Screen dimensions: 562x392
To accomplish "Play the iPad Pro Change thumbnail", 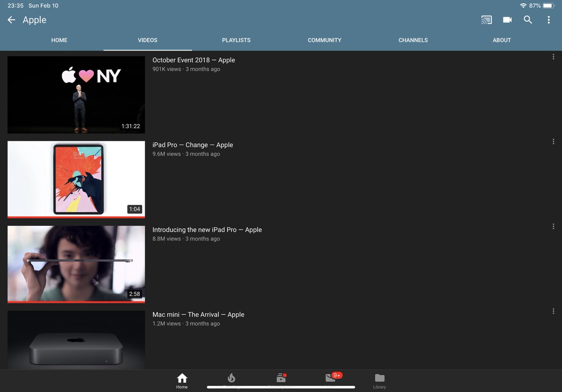I will tap(76, 180).
